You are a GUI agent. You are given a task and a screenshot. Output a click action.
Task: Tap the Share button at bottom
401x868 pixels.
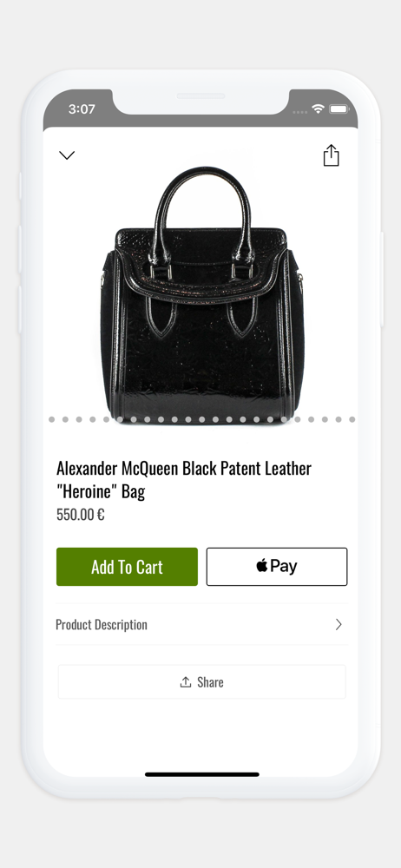tap(201, 682)
